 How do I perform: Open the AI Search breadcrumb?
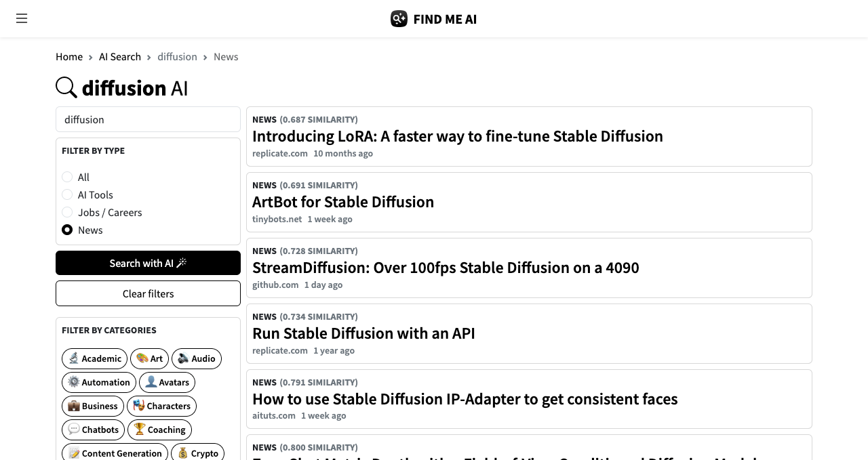click(x=120, y=57)
